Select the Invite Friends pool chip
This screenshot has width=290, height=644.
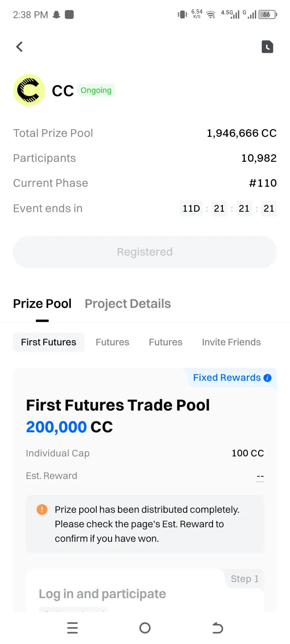(x=231, y=342)
